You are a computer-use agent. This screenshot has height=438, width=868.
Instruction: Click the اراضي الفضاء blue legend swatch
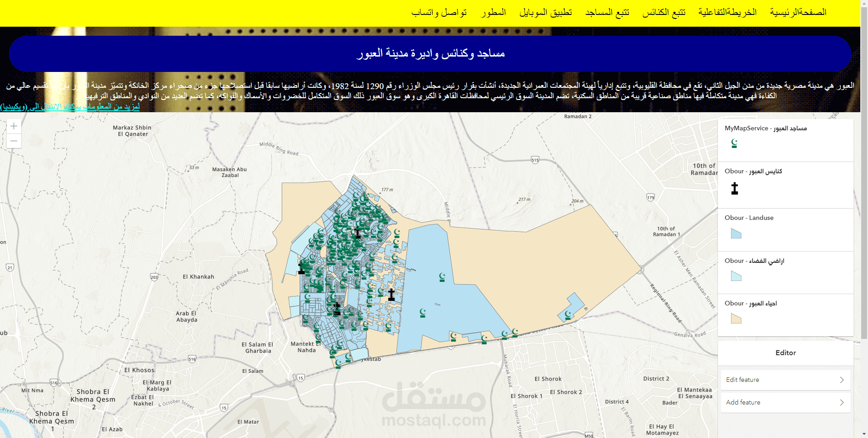coord(736,276)
